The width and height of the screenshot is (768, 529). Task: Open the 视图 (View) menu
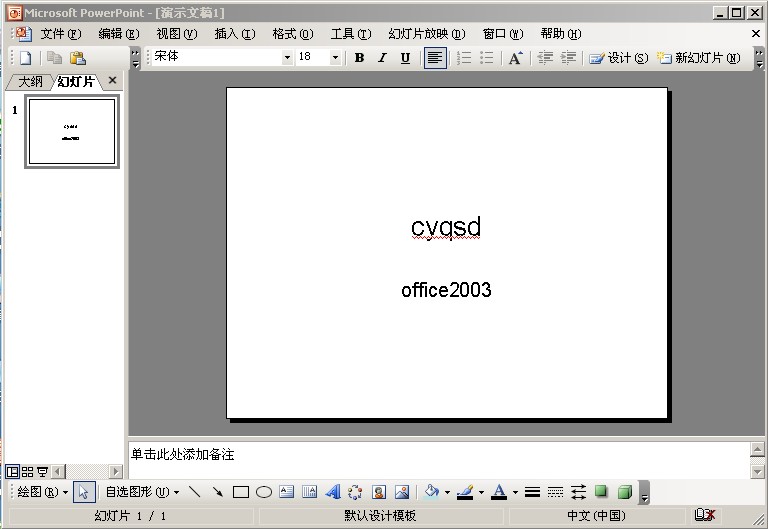176,34
